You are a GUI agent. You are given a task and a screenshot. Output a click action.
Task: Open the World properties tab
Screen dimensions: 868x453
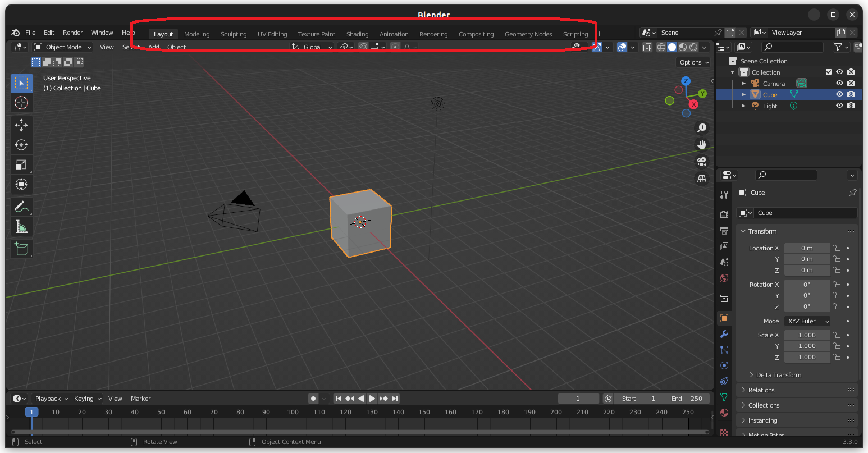coord(724,278)
